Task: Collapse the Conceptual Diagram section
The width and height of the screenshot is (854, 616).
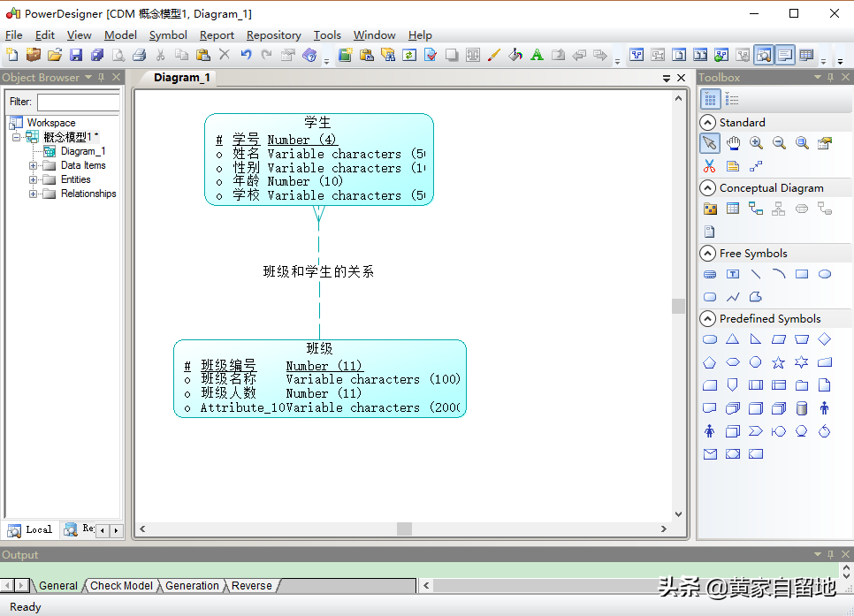Action: click(707, 187)
